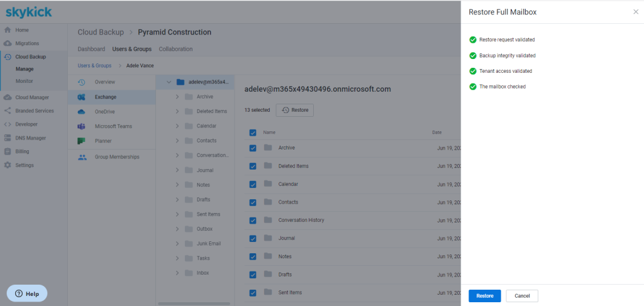The image size is (644, 306).
Task: Select Manage under Cloud Backup
Action: [x=25, y=69]
